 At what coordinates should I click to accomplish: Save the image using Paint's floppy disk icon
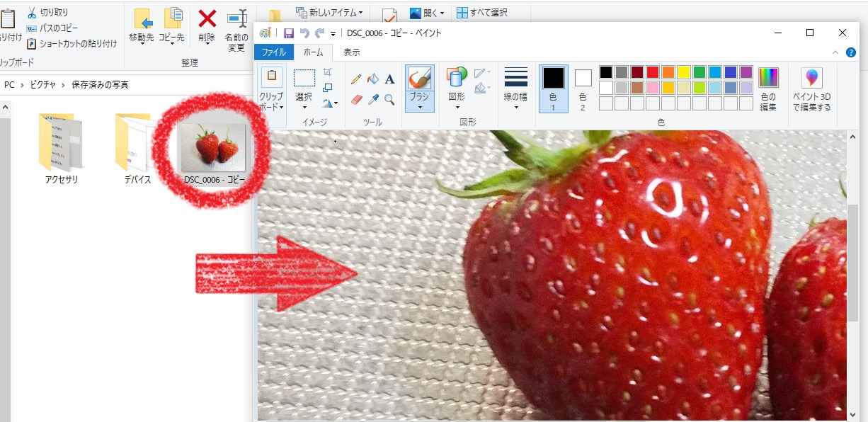point(289,33)
